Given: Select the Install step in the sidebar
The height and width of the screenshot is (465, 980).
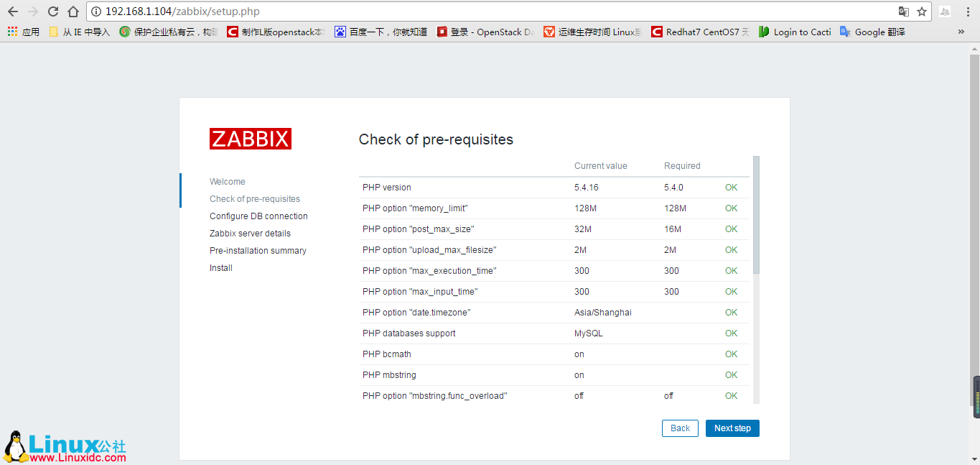Looking at the screenshot, I should click(220, 267).
